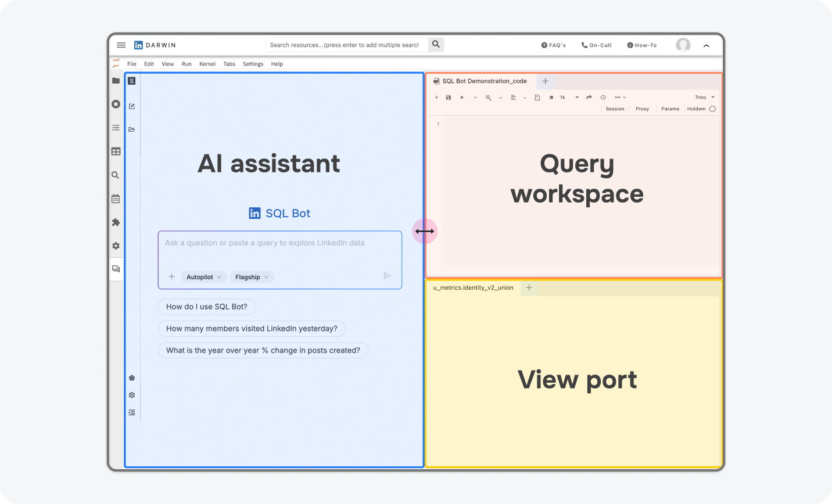832x504 pixels.
Task: Run the query with the play icon
Action: coord(462,98)
